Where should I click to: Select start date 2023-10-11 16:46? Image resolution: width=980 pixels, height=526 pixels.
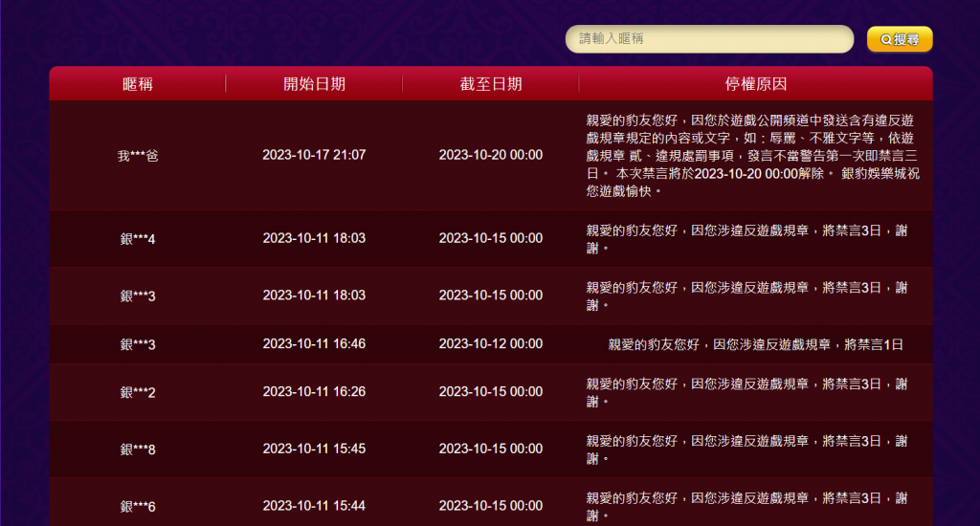click(x=314, y=343)
